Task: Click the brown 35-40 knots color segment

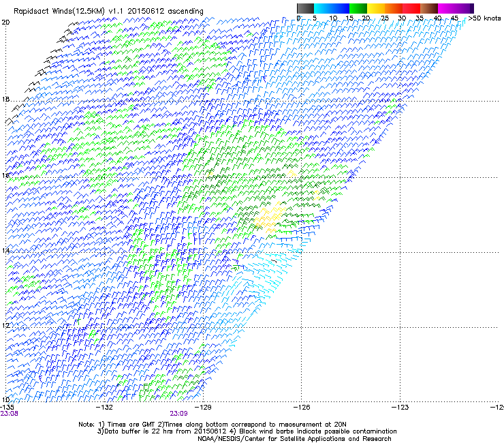Action: click(429, 8)
